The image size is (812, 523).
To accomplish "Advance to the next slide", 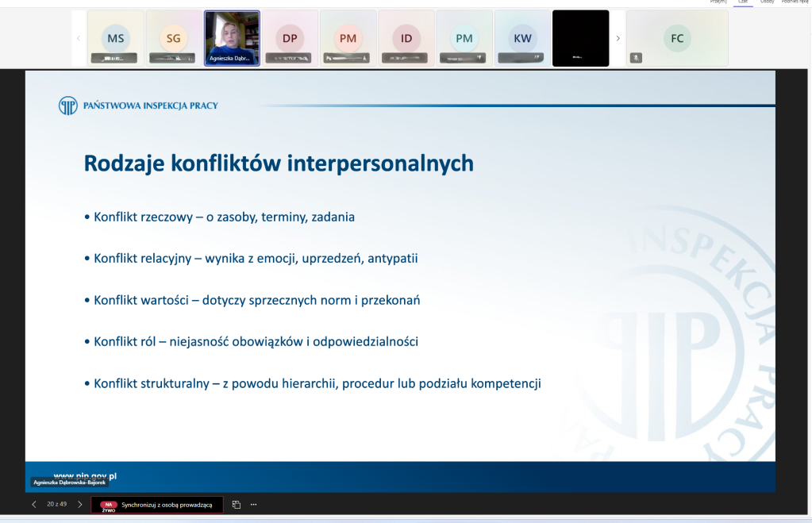I will pos(79,504).
